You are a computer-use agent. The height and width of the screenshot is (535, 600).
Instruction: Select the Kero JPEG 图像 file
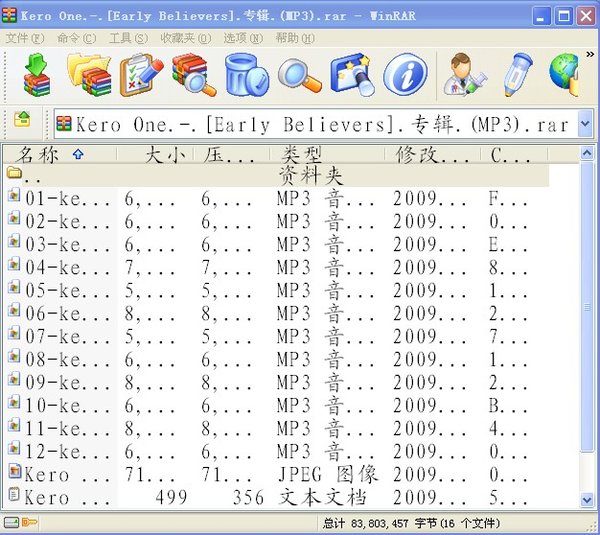click(277, 475)
